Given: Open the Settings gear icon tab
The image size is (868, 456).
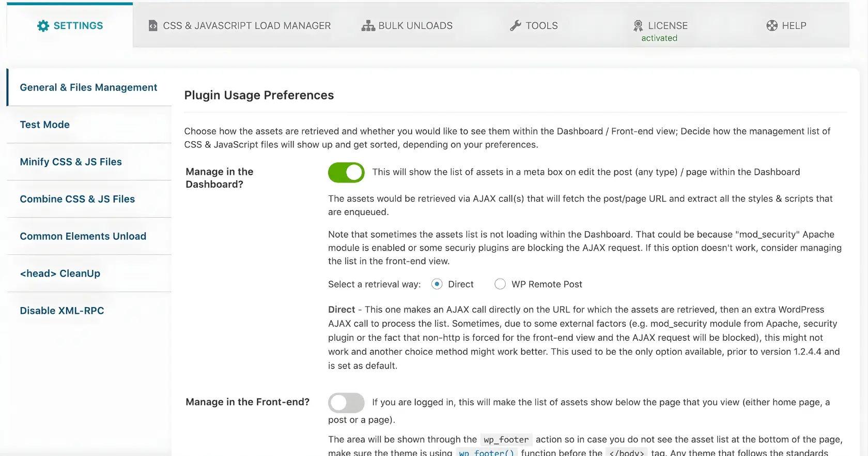Looking at the screenshot, I should (x=43, y=25).
